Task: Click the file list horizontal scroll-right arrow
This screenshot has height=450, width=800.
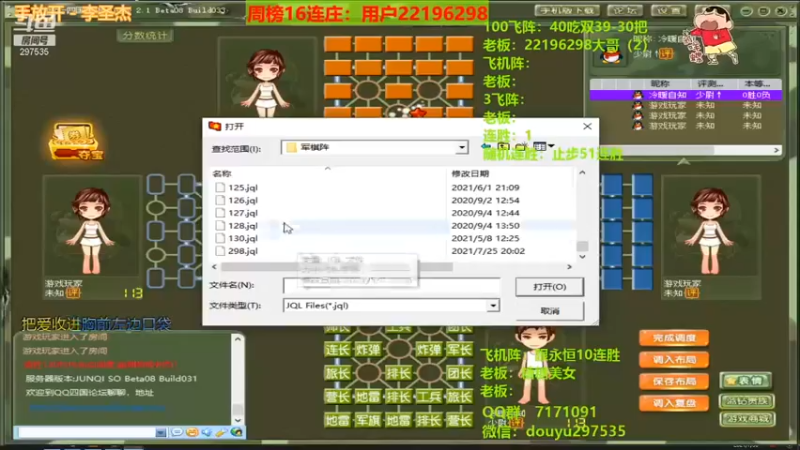Action: click(x=569, y=267)
